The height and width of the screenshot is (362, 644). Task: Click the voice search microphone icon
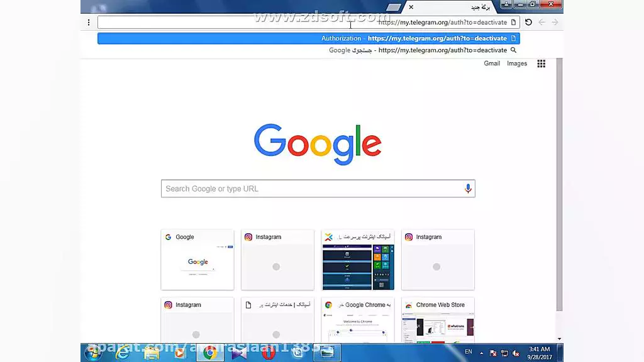468,189
